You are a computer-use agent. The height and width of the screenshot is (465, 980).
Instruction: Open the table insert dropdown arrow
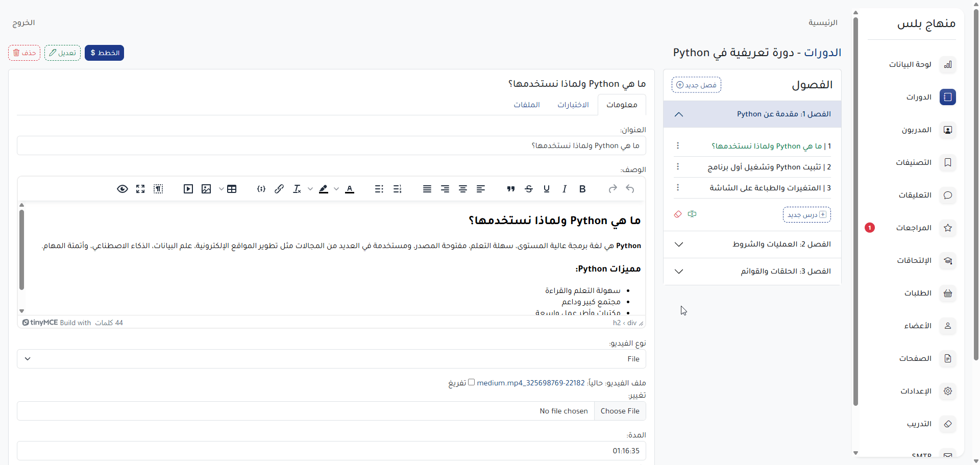[x=221, y=189]
